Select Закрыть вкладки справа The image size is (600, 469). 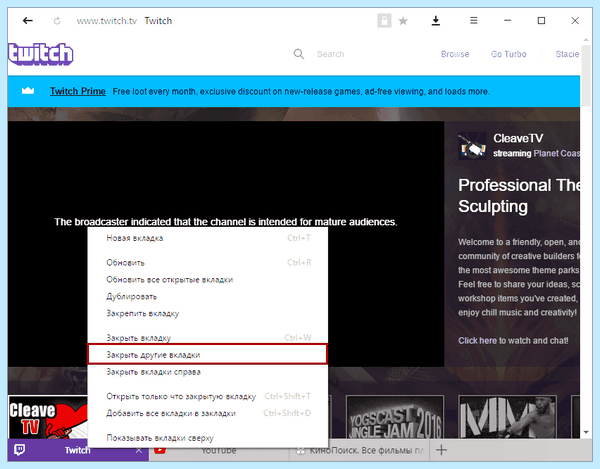(208, 372)
